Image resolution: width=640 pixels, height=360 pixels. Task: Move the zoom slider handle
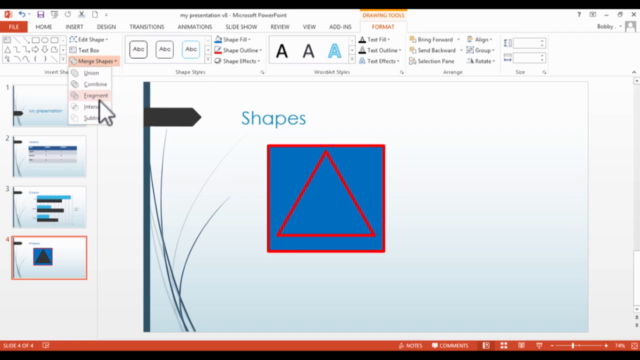573,346
